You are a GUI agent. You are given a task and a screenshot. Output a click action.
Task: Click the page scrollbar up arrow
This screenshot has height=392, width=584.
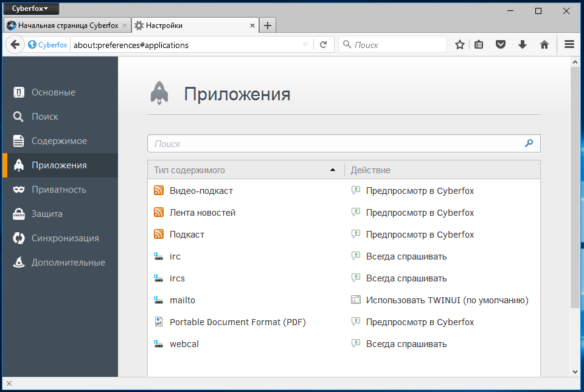tap(575, 62)
